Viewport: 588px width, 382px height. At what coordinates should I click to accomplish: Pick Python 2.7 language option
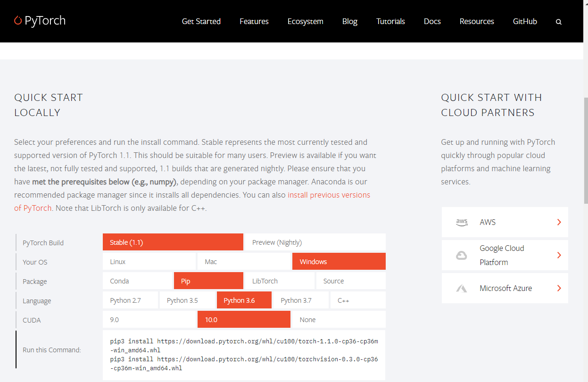(130, 300)
